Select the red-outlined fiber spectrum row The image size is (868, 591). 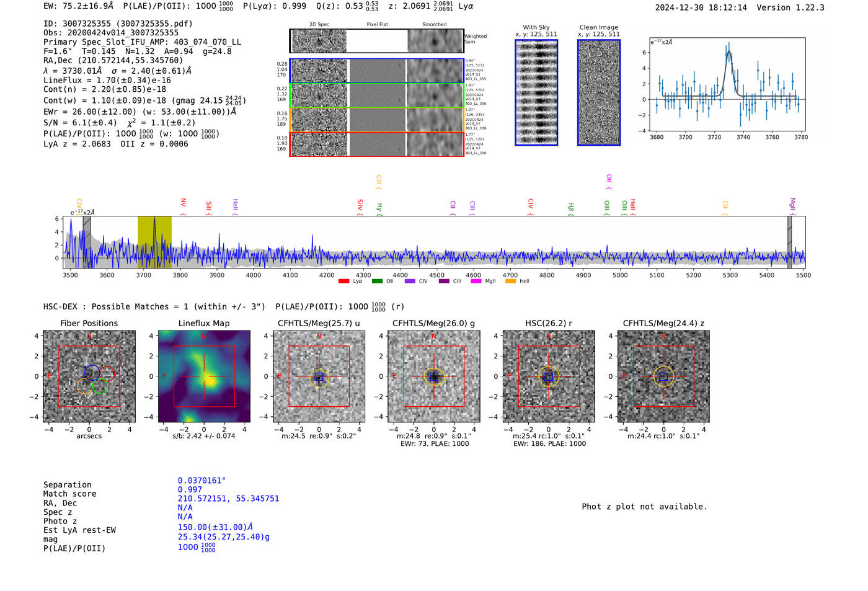pyautogui.click(x=377, y=144)
